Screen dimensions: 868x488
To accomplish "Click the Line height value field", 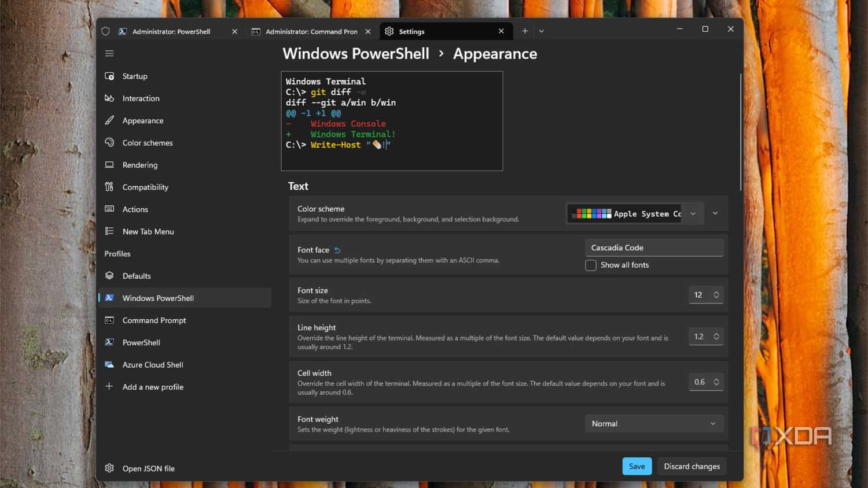I will click(x=699, y=337).
